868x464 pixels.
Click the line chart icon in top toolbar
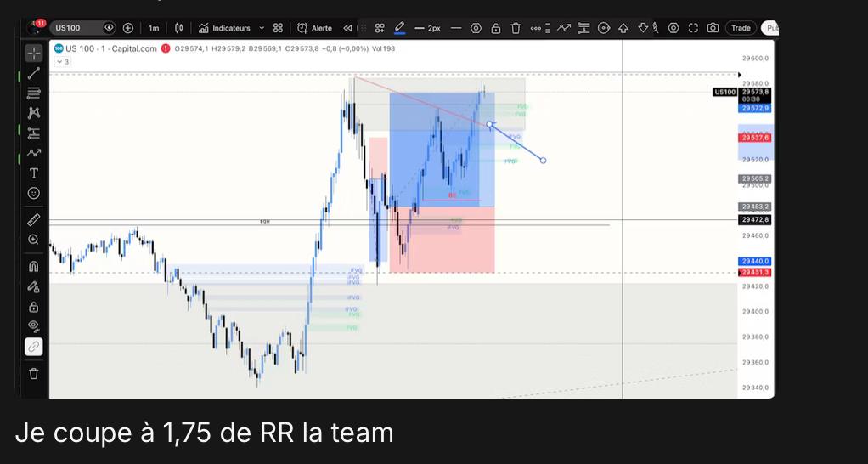[x=564, y=28]
